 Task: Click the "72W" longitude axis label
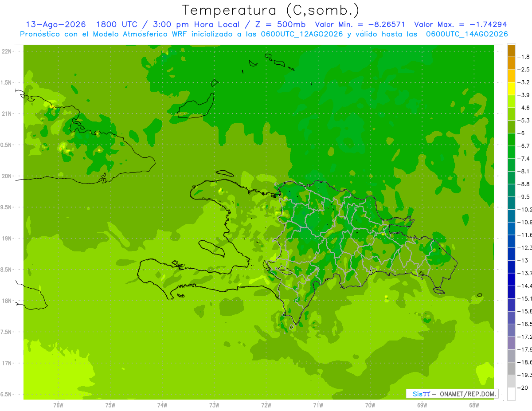[266, 406]
